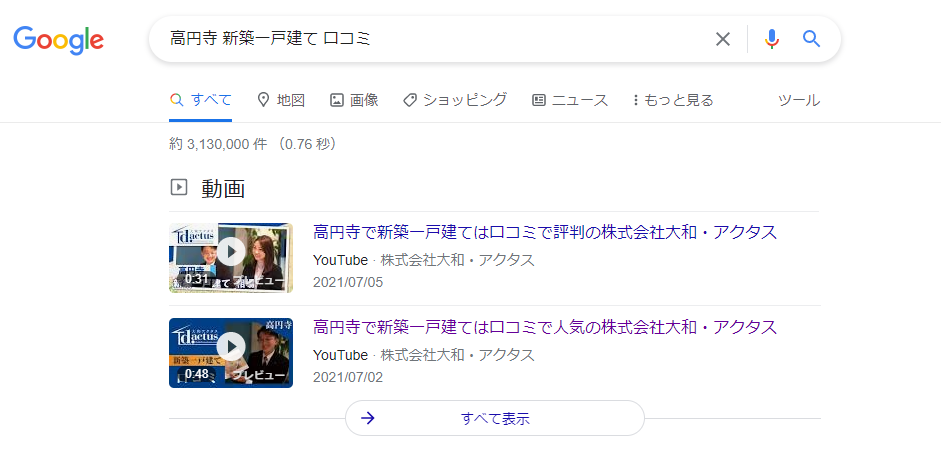Viewport: 941px width, 473px height.
Task: Click the 2021/07/02 date text
Action: tap(348, 377)
